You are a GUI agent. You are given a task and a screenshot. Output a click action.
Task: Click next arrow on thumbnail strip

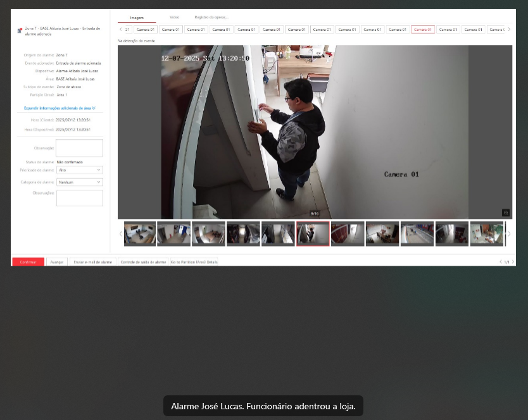click(x=508, y=233)
